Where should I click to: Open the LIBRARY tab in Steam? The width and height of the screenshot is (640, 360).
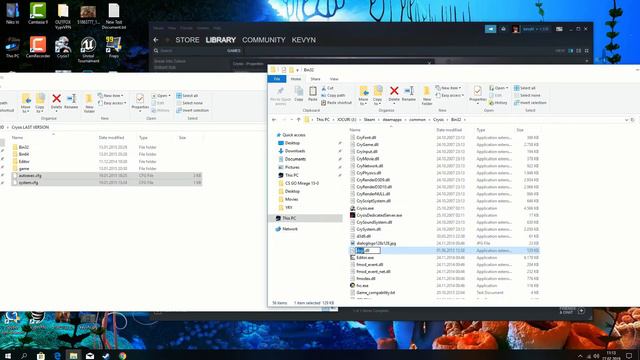tap(220, 40)
